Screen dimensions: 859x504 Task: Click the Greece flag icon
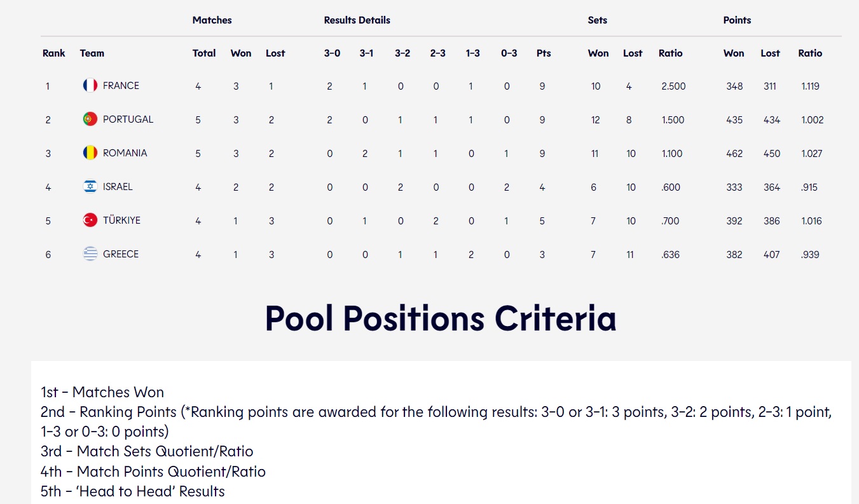click(90, 254)
